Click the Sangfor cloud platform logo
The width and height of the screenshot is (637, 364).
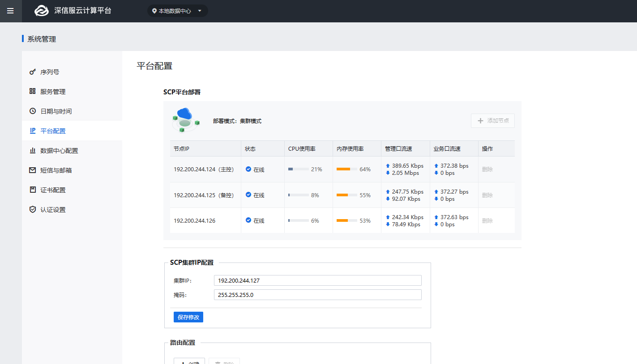click(41, 11)
